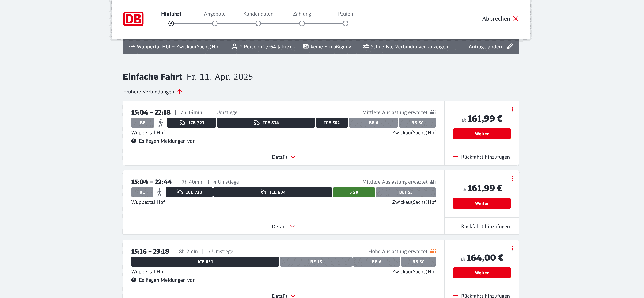
Task: Go to the Prüfen step label
Action: click(x=345, y=14)
